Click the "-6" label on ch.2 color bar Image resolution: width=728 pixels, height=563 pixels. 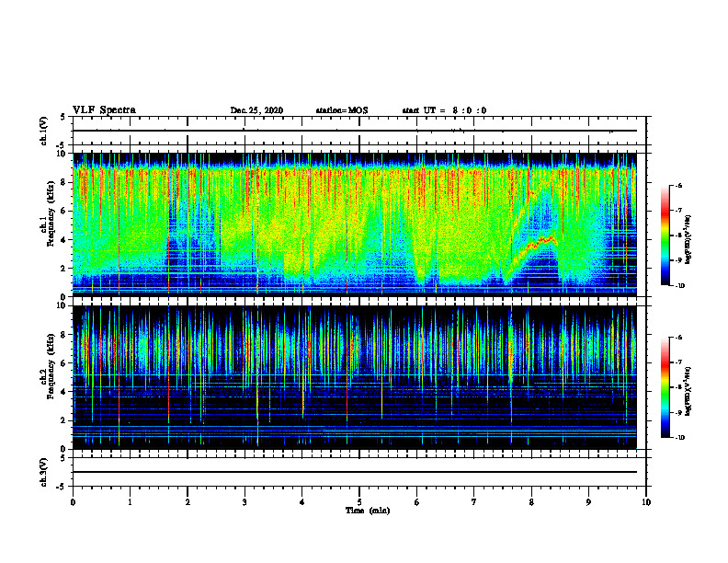point(679,338)
